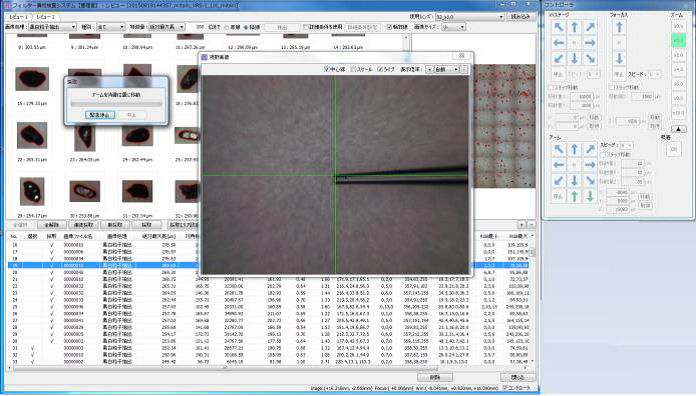Open the 特徴量 dropdown
696x396 pixels.
coord(166,27)
